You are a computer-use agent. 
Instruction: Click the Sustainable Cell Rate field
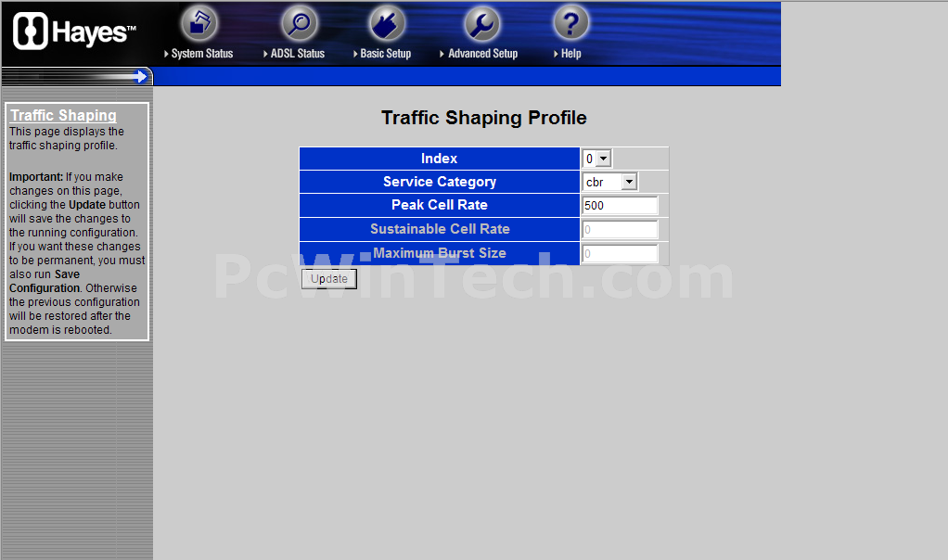620,230
